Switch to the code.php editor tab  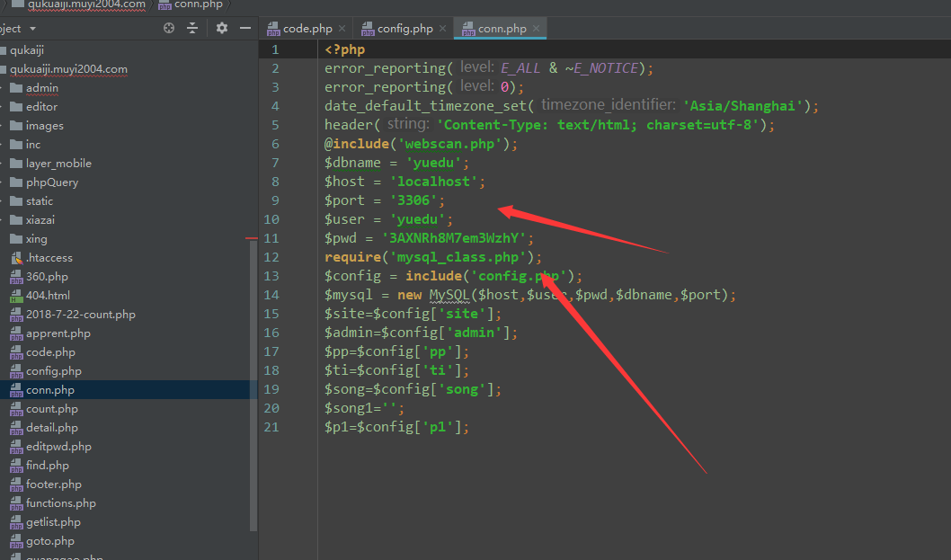(x=307, y=29)
